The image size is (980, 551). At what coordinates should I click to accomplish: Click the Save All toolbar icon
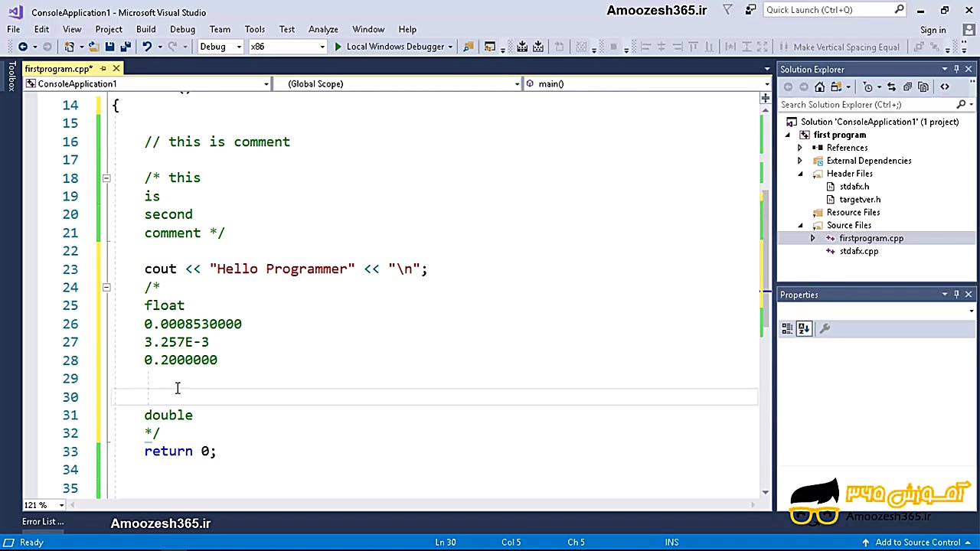pos(126,47)
